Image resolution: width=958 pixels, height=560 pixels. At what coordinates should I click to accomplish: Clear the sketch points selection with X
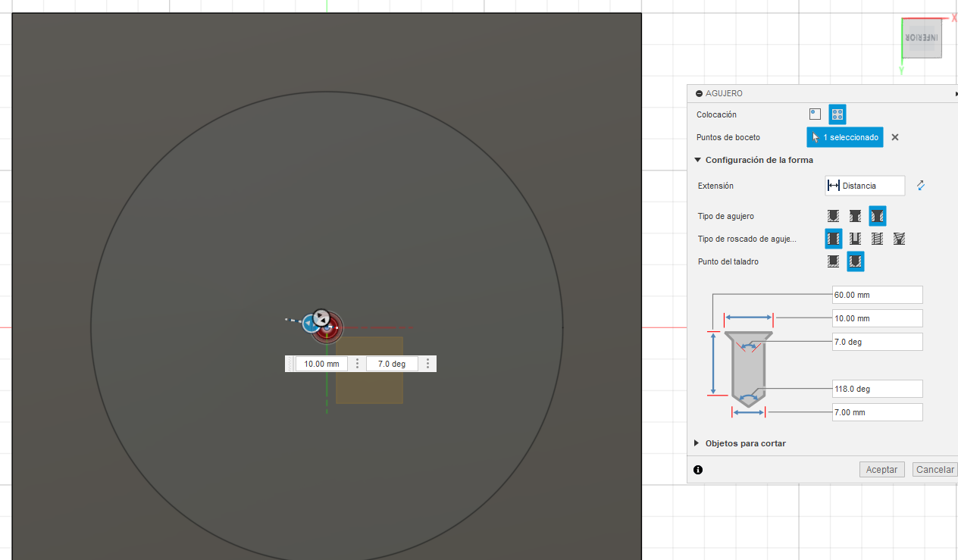pos(895,137)
